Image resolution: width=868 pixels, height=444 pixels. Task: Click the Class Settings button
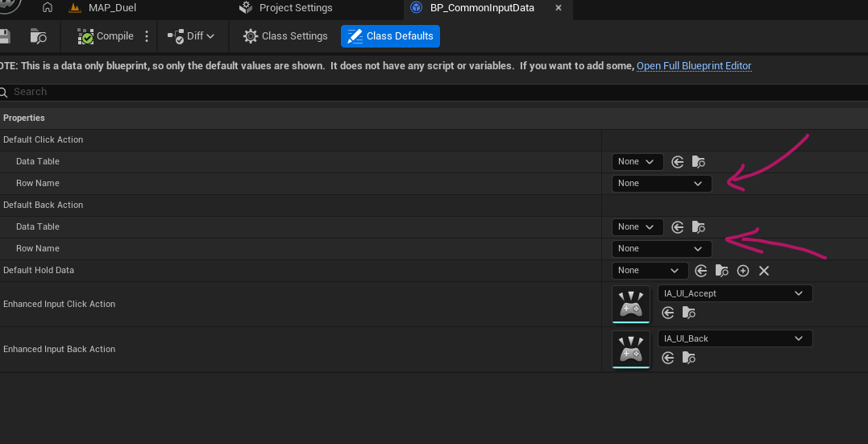pyautogui.click(x=286, y=36)
